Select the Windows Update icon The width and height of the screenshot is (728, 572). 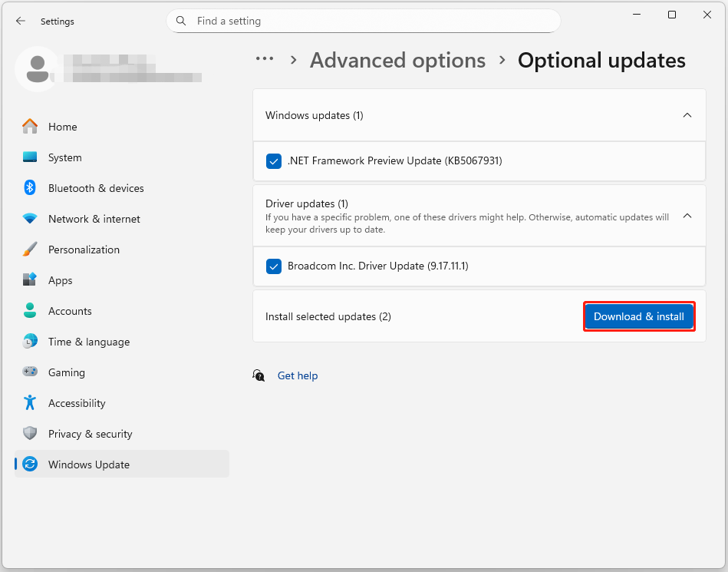click(x=31, y=464)
